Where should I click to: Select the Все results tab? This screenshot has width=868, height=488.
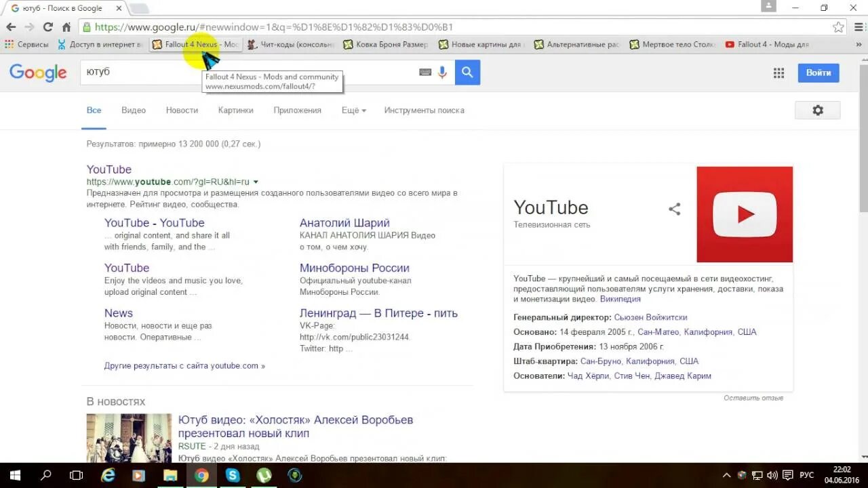coord(94,110)
